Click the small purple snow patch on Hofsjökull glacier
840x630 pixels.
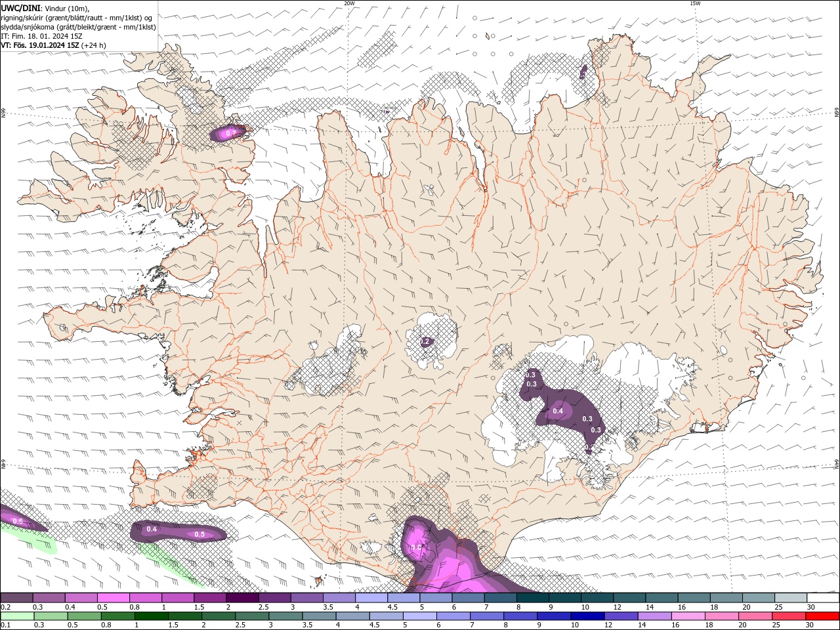point(426,341)
